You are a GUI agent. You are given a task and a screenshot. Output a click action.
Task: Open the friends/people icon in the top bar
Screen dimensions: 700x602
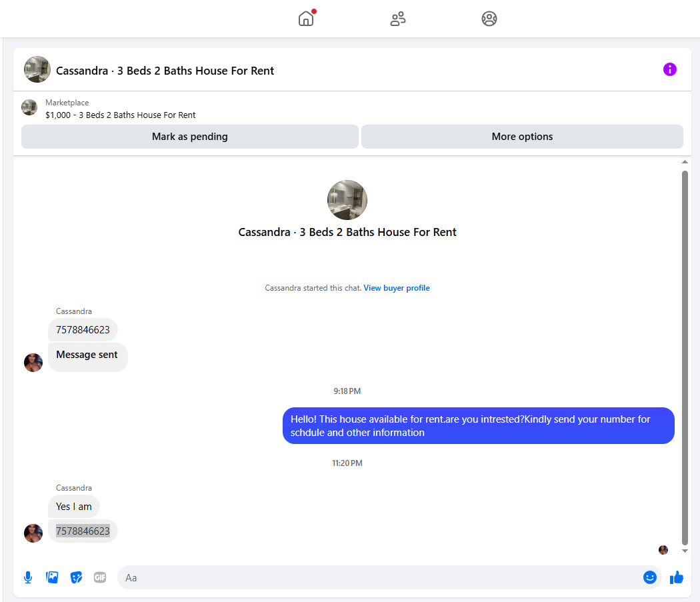point(398,19)
